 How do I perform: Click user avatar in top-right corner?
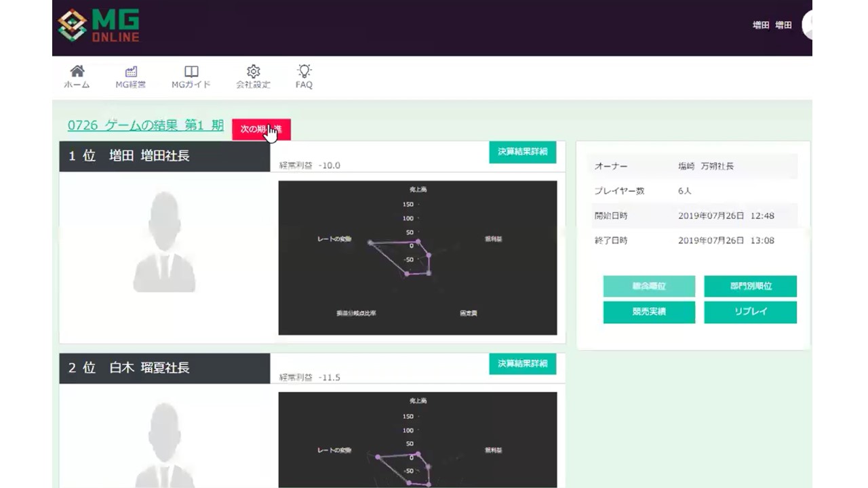coord(807,25)
